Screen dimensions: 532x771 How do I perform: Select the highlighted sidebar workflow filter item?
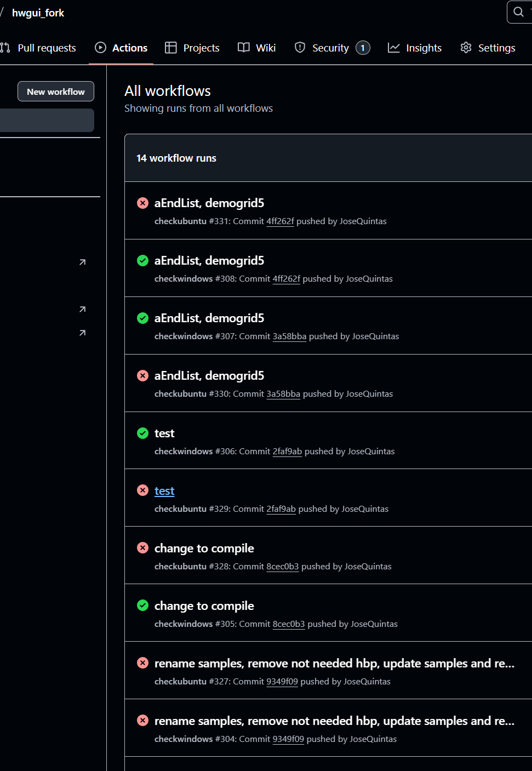pyautogui.click(x=47, y=120)
